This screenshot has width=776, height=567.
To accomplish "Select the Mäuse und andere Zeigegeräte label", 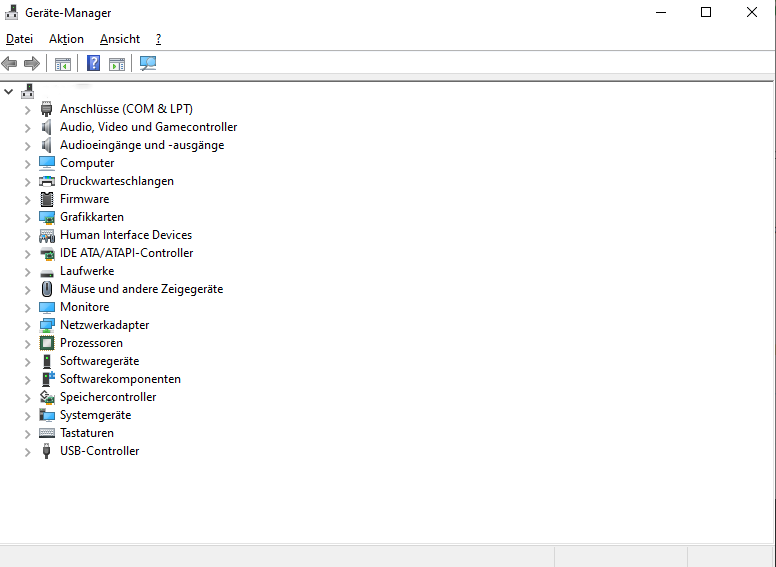I will click(142, 289).
